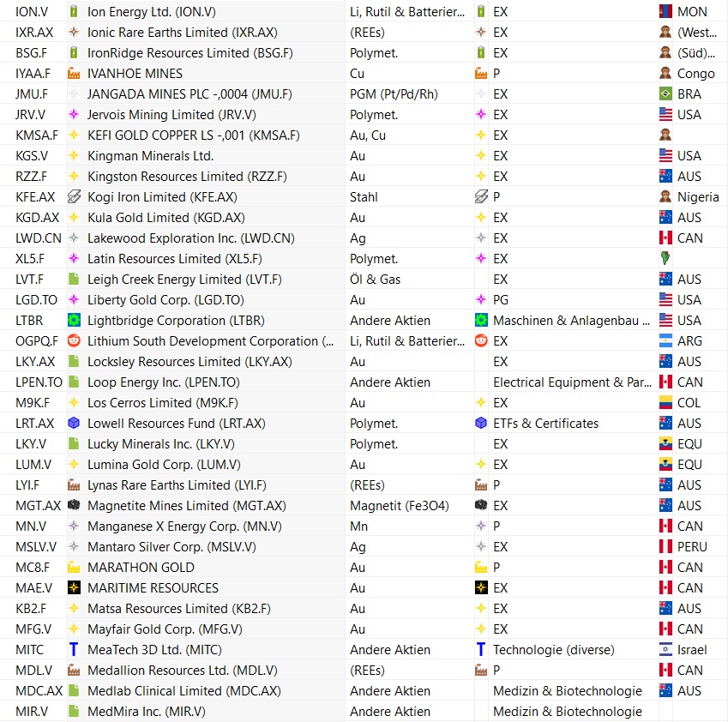Screen dimensions: 728x722
Task: Click the green document icon beside Leigh Creek Energy
Action: click(74, 279)
